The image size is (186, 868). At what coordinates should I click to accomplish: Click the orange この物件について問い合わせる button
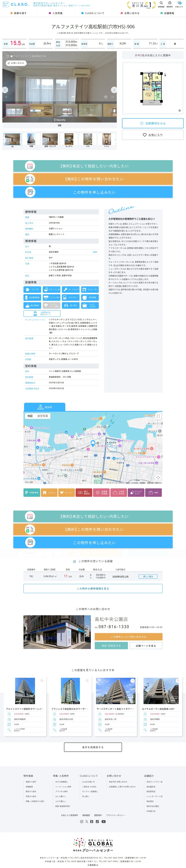[128, 637]
